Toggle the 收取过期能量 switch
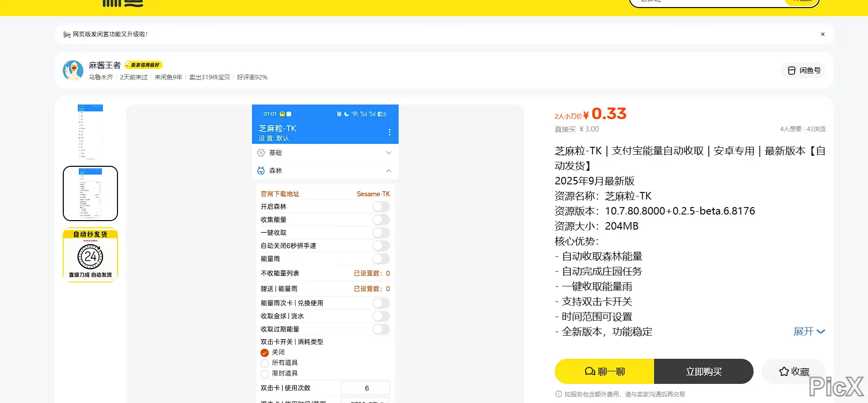This screenshot has width=868, height=403. click(381, 329)
